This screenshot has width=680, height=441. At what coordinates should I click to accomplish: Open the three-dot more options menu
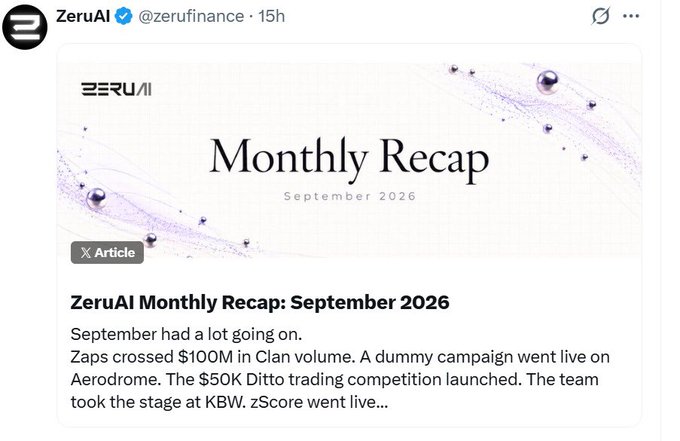(631, 16)
